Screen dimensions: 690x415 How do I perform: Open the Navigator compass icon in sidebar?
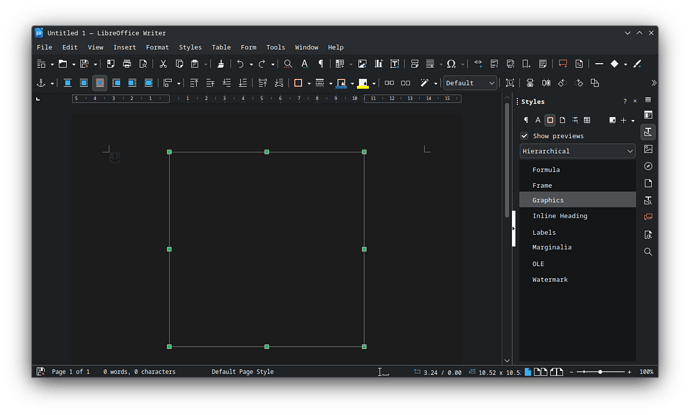648,166
